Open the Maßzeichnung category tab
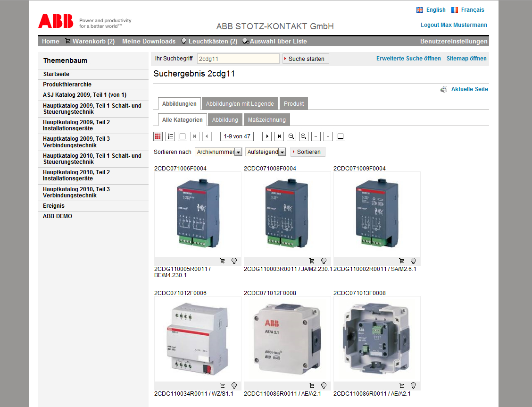532x407 pixels. tap(266, 120)
